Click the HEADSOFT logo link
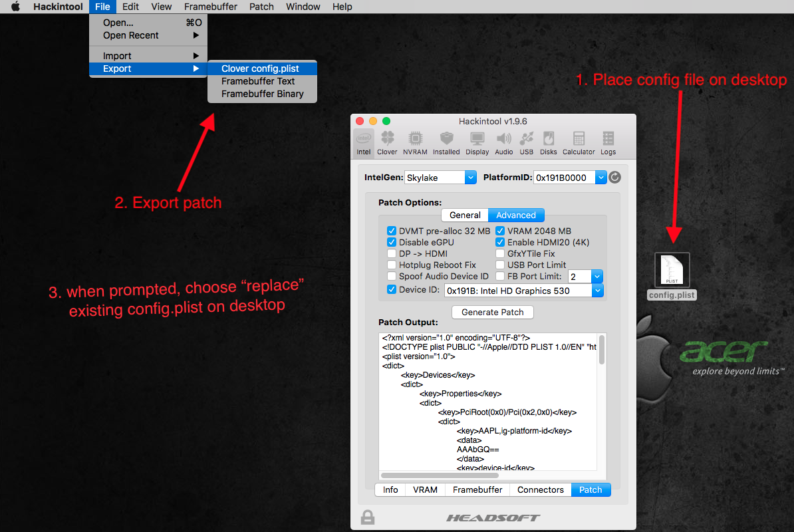This screenshot has height=532, width=794. click(493, 517)
